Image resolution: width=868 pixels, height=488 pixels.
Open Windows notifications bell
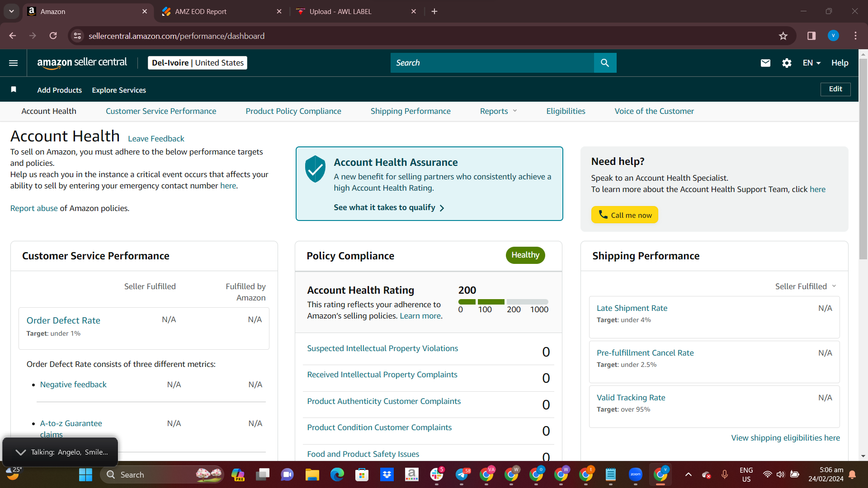tap(853, 474)
